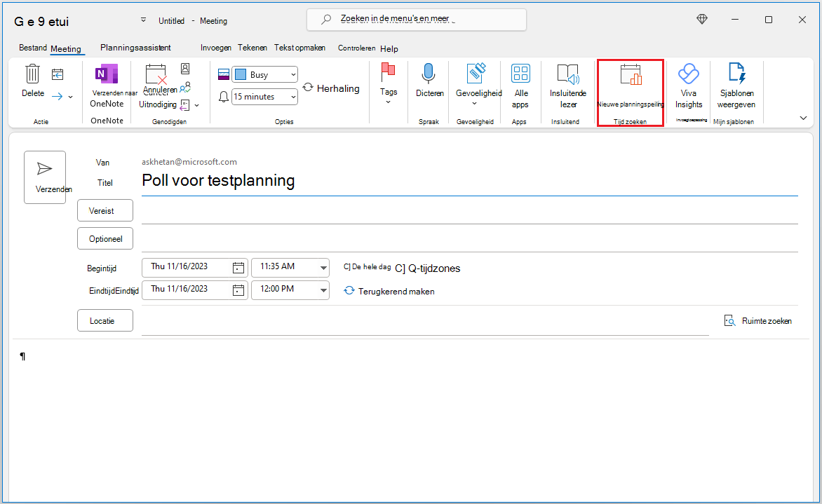Open the Tekenen tab
The height and width of the screenshot is (504, 822).
tap(252, 48)
